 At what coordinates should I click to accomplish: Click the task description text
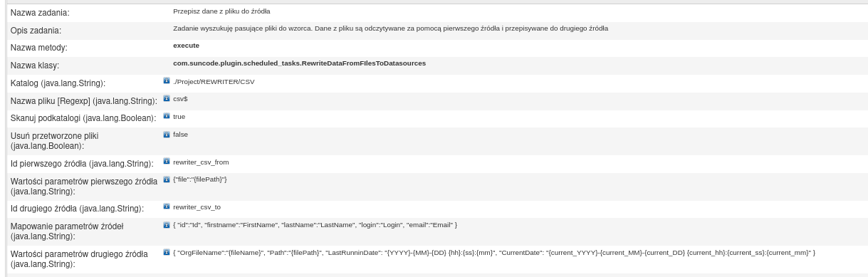pyautogui.click(x=390, y=28)
